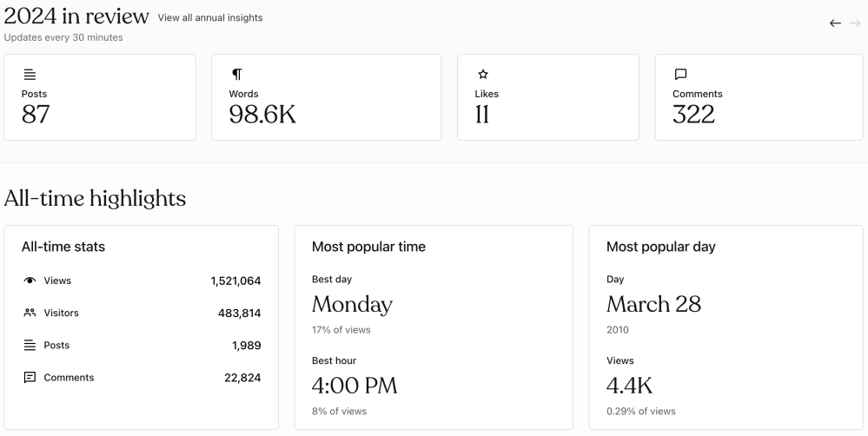Open the 11 Likes card

coord(547,97)
